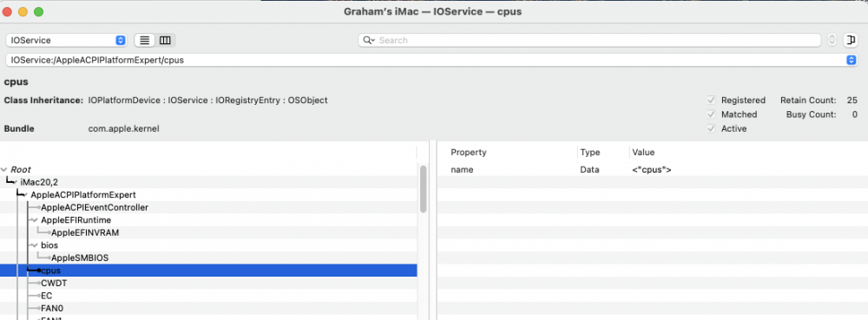Switch to column browser view

pos(165,41)
